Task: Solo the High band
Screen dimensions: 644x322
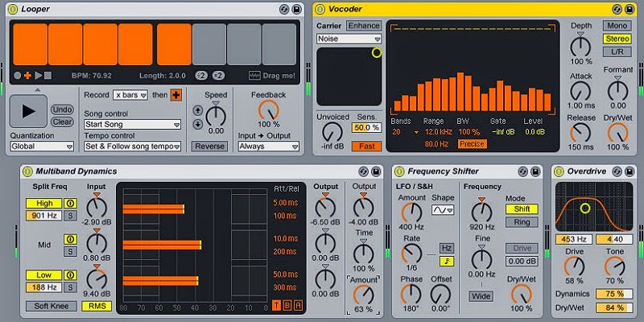Action: (70, 216)
